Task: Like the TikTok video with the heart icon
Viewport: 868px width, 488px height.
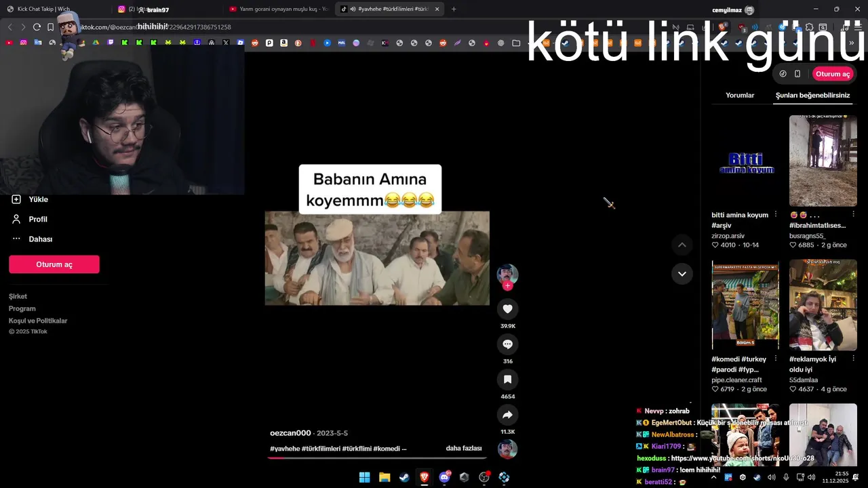Action: tap(507, 309)
